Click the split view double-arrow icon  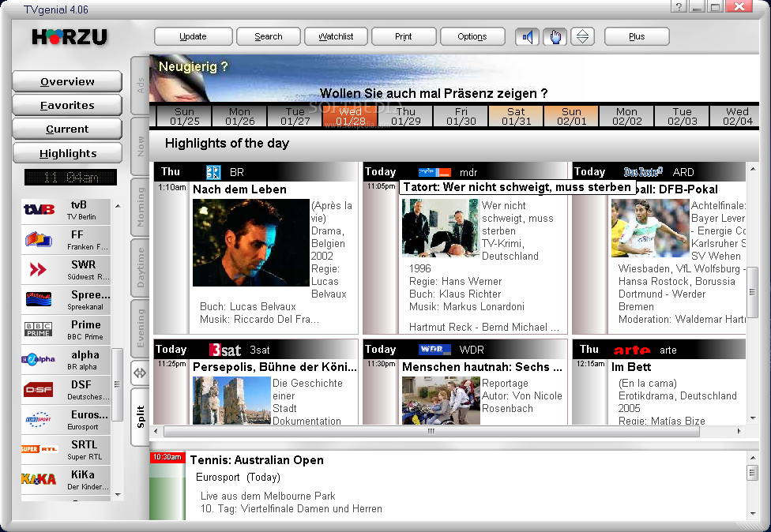[x=140, y=373]
